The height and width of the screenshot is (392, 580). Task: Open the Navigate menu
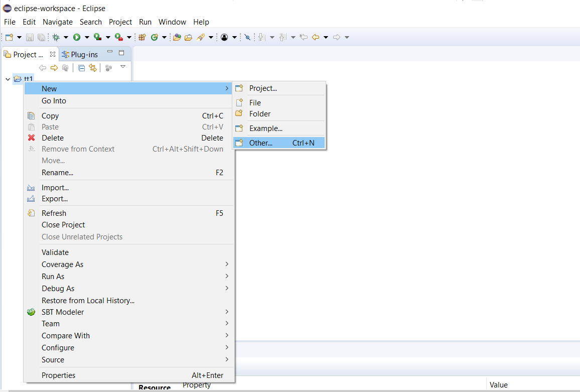[58, 22]
